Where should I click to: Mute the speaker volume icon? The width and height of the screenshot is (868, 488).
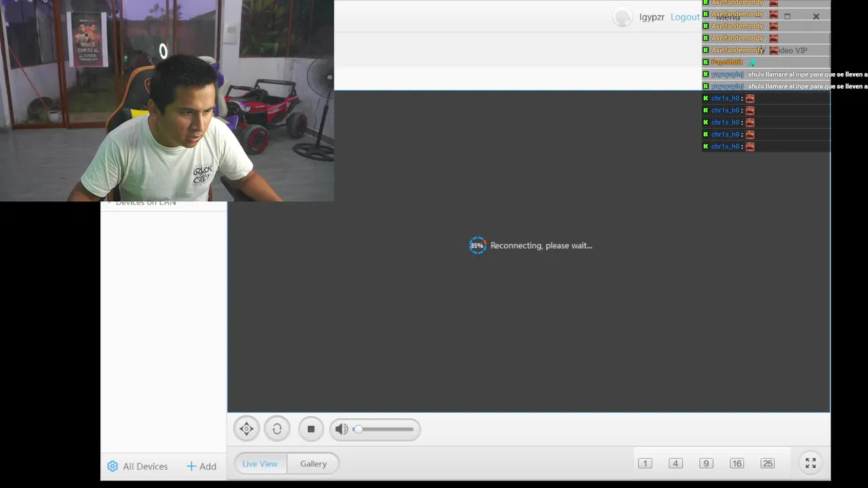(341, 429)
